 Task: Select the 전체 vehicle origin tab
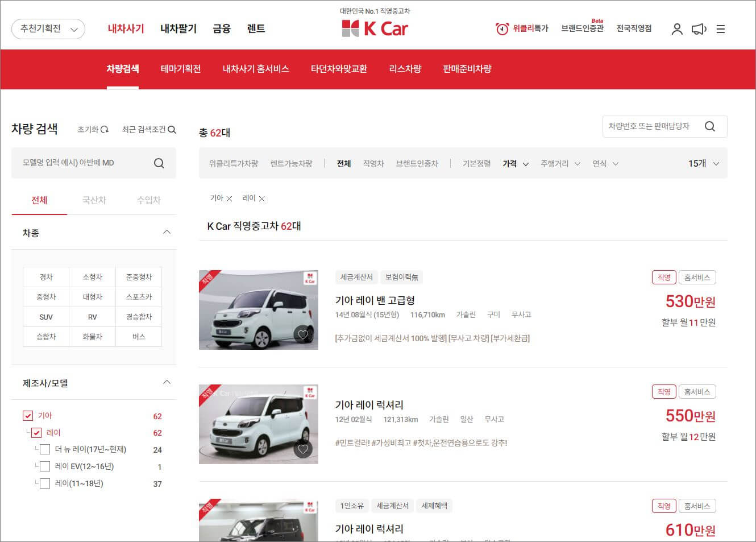click(x=39, y=200)
